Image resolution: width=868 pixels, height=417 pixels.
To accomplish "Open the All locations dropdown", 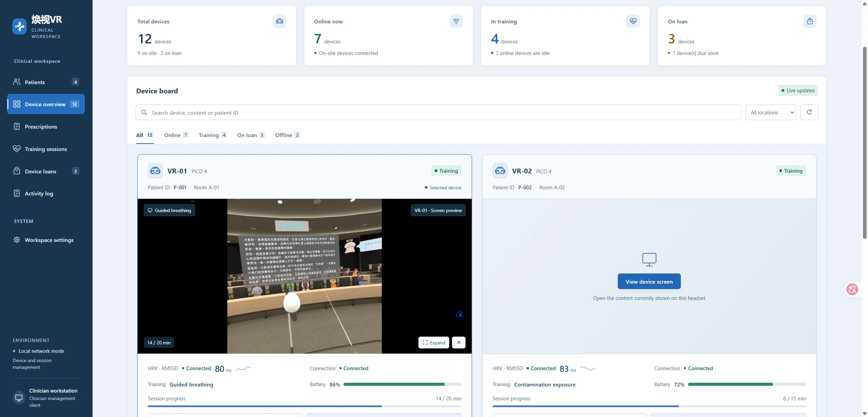I will (771, 112).
